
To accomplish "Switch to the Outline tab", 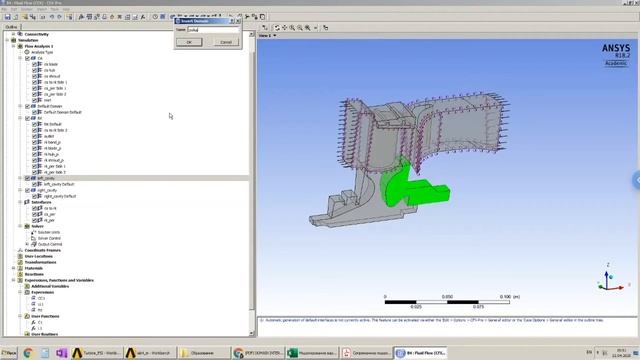I will [x=11, y=27].
